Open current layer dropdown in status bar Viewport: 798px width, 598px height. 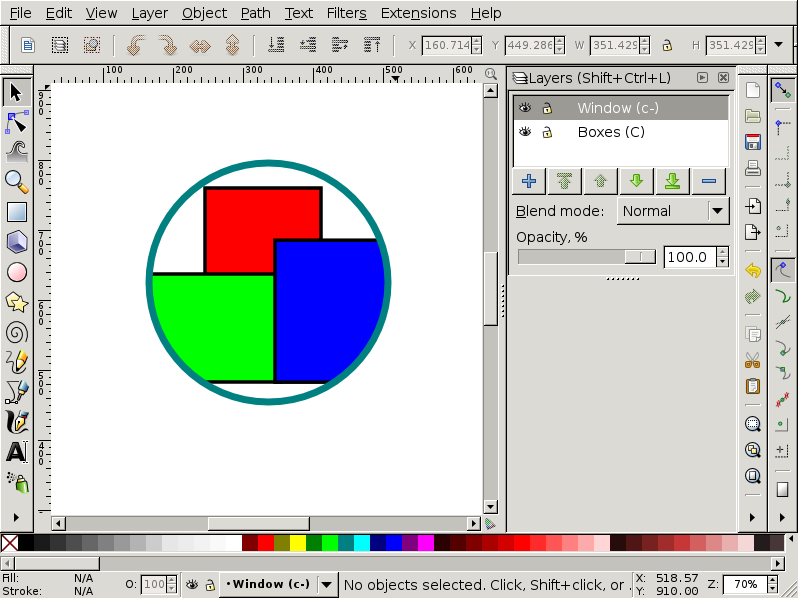(x=327, y=584)
